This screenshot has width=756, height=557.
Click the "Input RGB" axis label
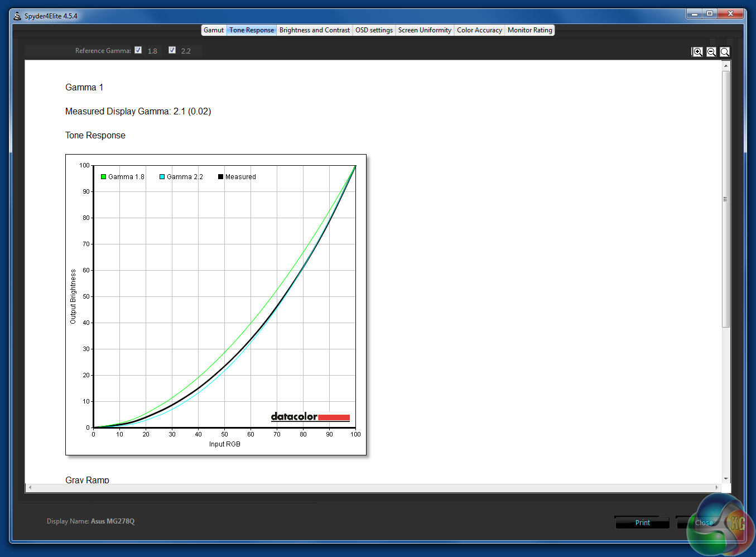pos(225,444)
